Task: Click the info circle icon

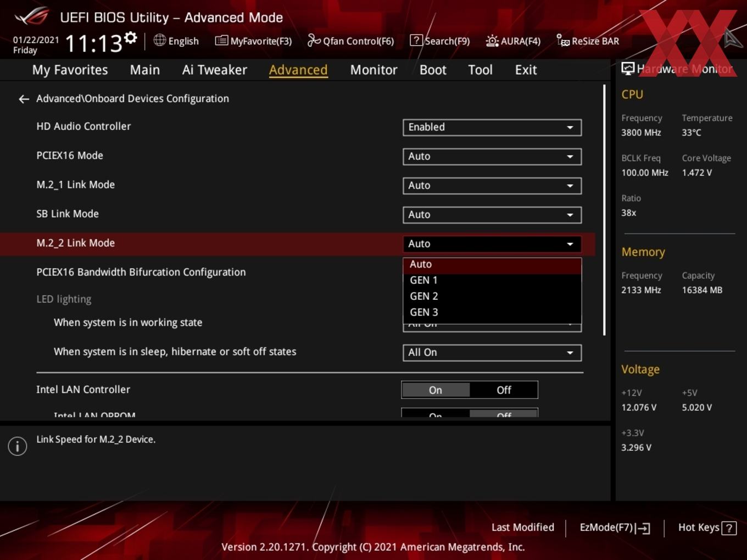Action: coord(18,446)
